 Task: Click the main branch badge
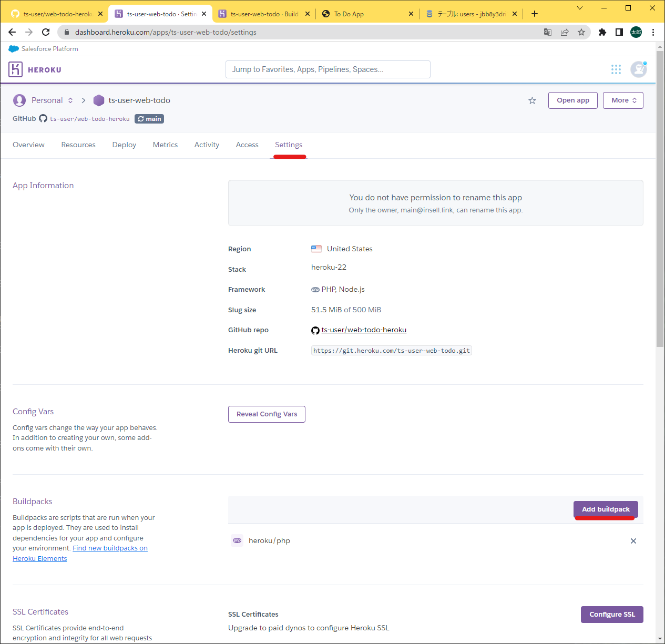pyautogui.click(x=149, y=119)
